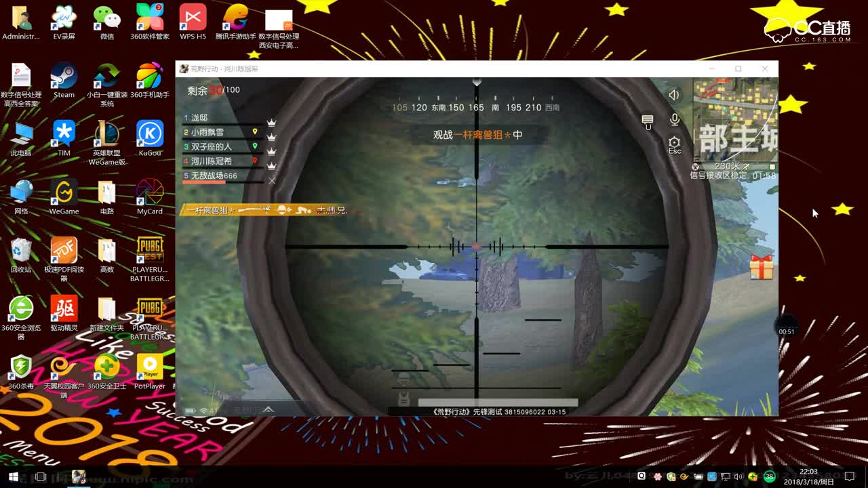Open the Windows Start menu

point(13,476)
